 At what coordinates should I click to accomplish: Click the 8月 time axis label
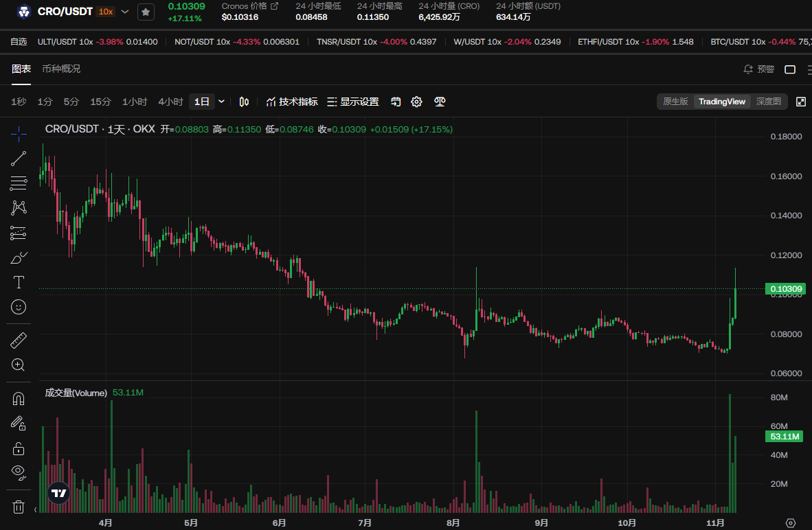tap(453, 522)
